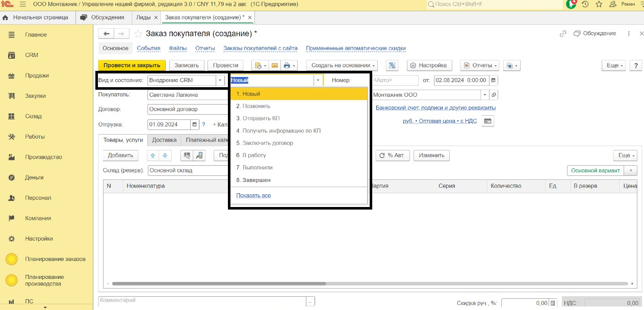644x310 pixels.
Task: Click the horizontal scrollbar under items table
Action: click(x=219, y=284)
